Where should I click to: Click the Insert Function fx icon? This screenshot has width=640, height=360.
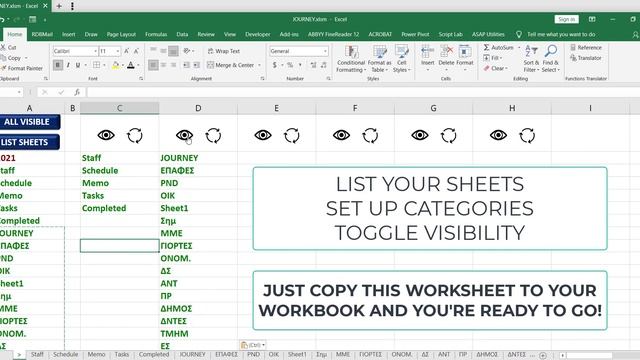coord(77,93)
